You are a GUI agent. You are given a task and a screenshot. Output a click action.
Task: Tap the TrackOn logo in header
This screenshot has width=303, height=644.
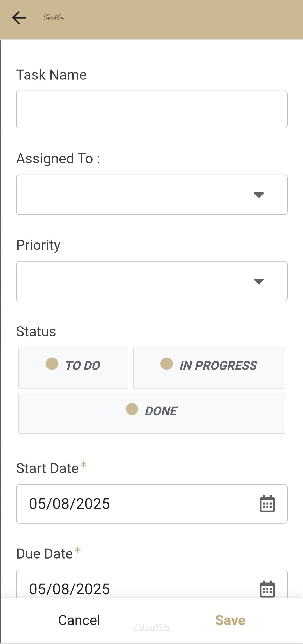(54, 17)
